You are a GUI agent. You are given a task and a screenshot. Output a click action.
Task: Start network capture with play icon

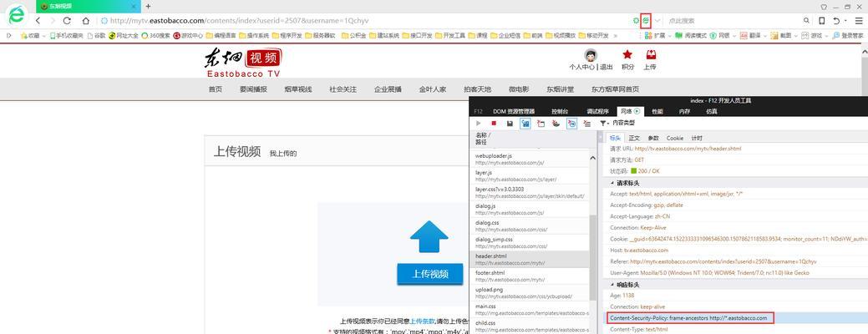click(x=479, y=124)
